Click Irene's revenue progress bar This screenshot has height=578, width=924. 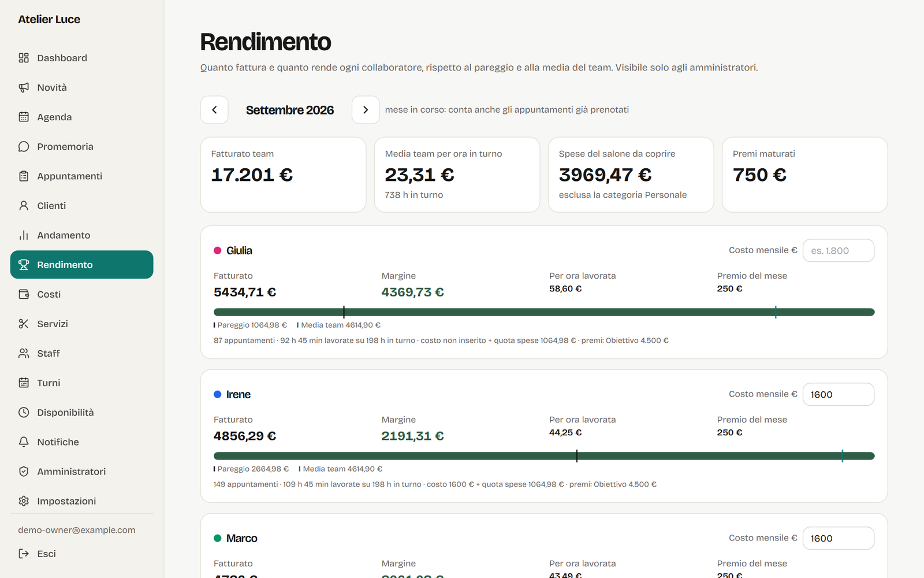[x=544, y=456]
